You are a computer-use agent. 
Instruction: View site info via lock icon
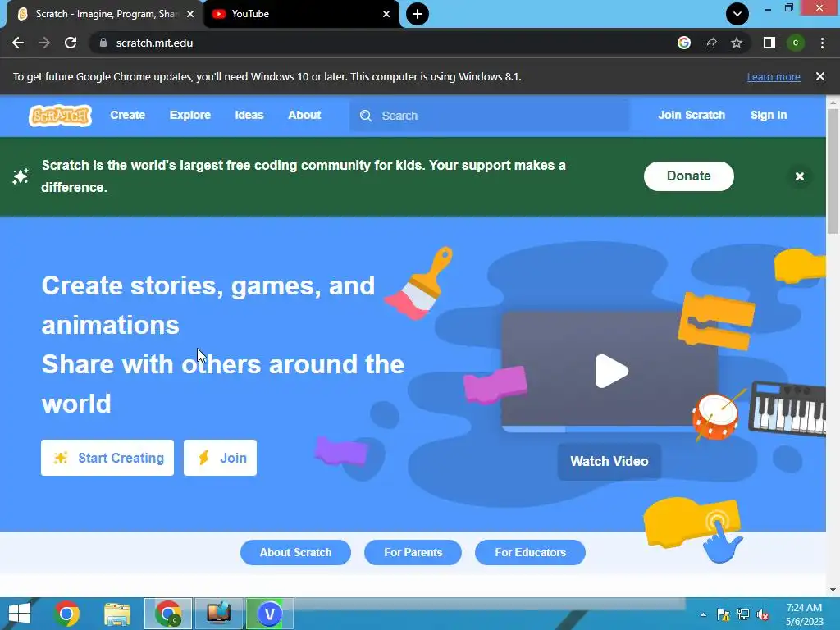click(103, 43)
